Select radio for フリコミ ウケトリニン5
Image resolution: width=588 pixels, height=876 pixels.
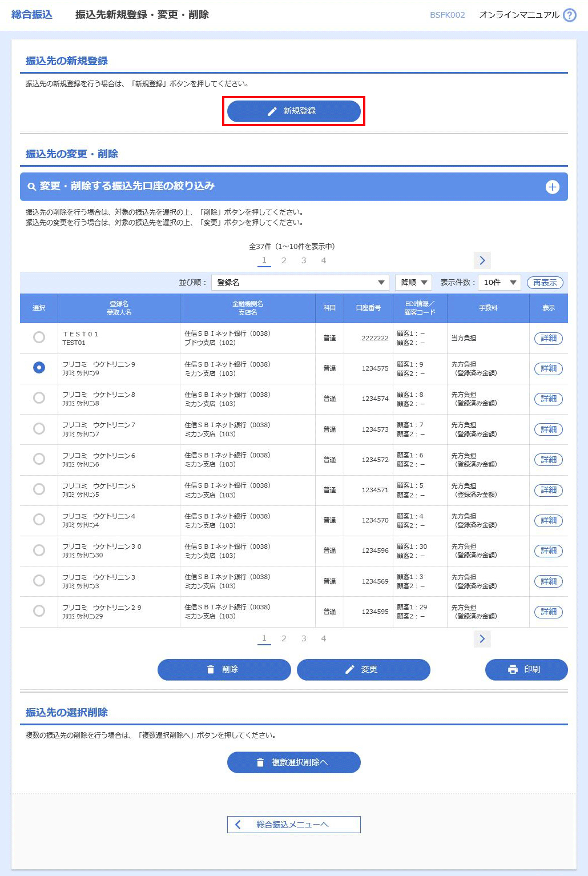[39, 489]
